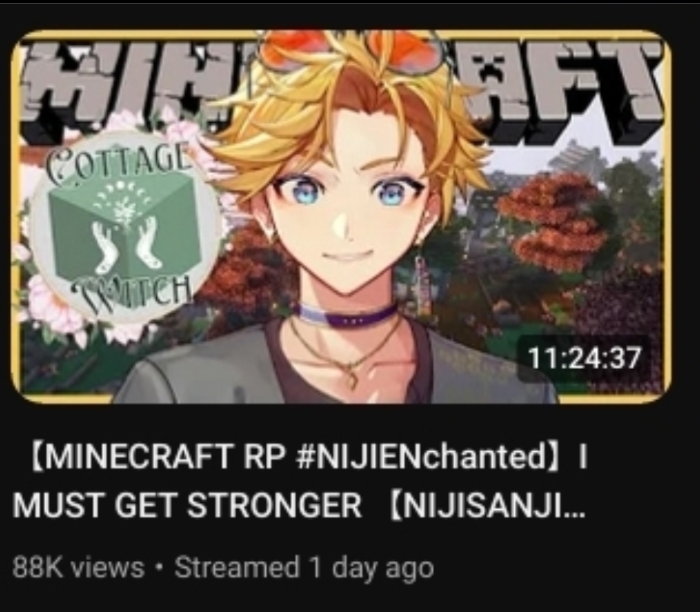This screenshot has width=700, height=612.
Task: Click the green cube hands emblem
Action: [x=124, y=229]
